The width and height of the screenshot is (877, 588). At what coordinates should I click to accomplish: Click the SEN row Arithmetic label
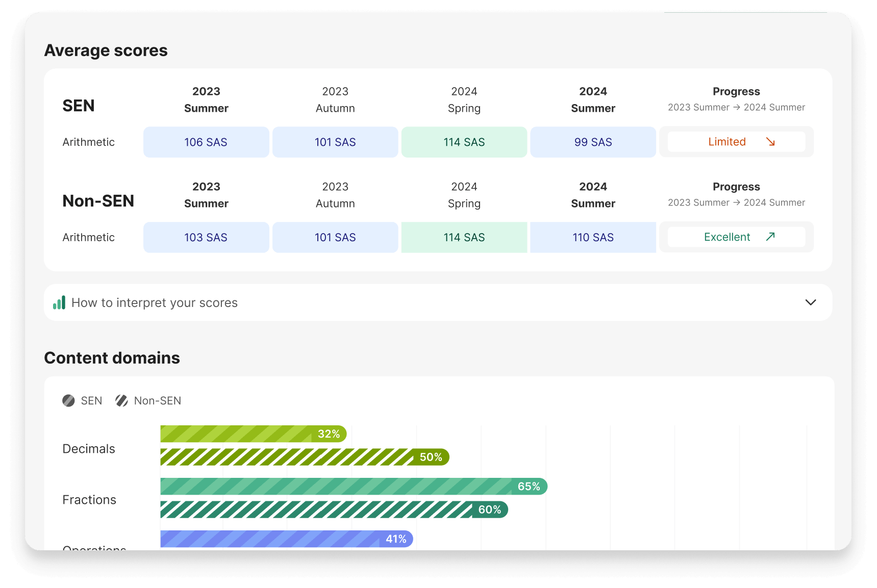tap(89, 142)
